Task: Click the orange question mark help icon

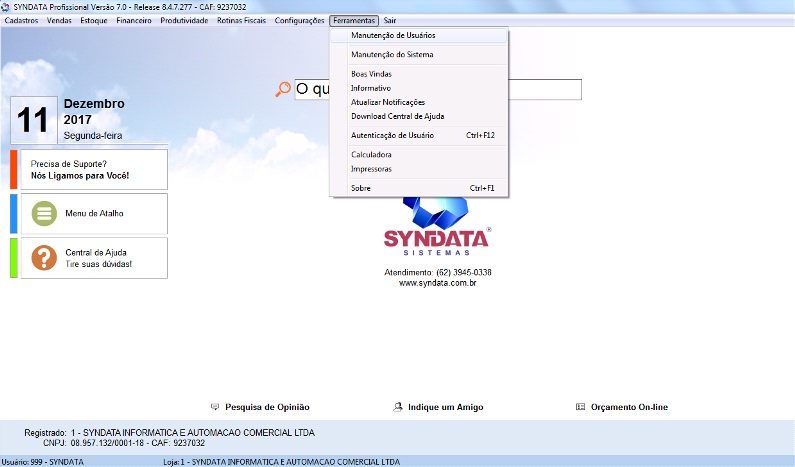Action: [44, 258]
